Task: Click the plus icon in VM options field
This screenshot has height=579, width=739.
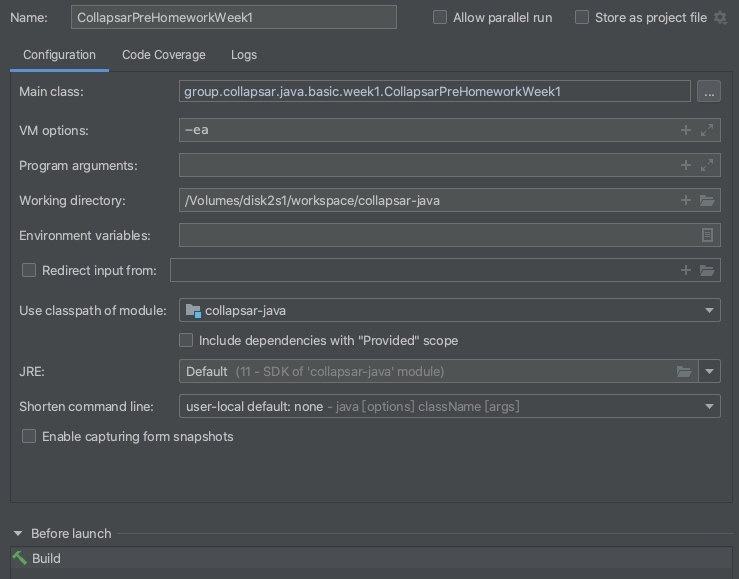Action: coord(686,130)
